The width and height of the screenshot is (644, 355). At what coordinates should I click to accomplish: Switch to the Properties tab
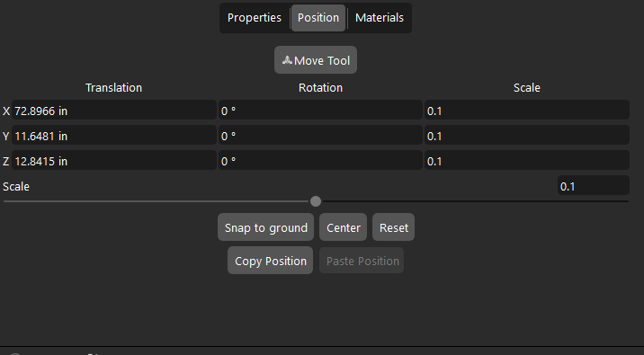click(255, 18)
